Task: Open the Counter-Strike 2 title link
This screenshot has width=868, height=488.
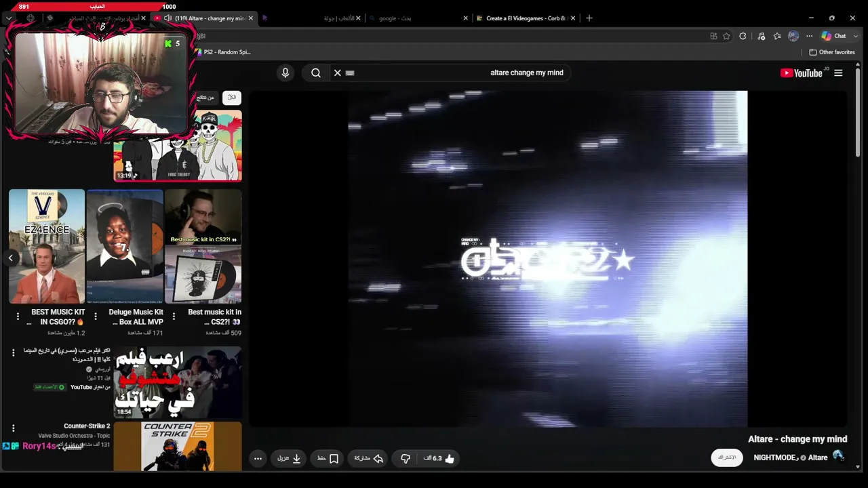Action: [87, 426]
